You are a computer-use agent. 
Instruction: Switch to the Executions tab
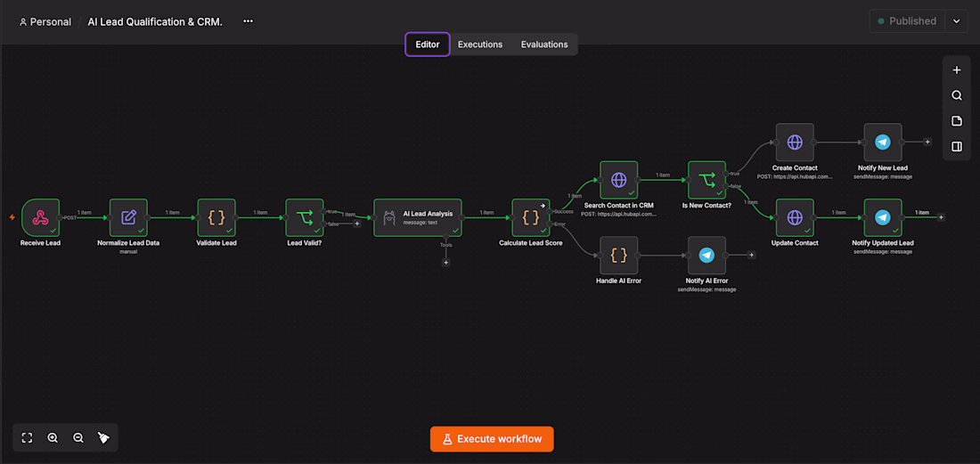point(480,45)
